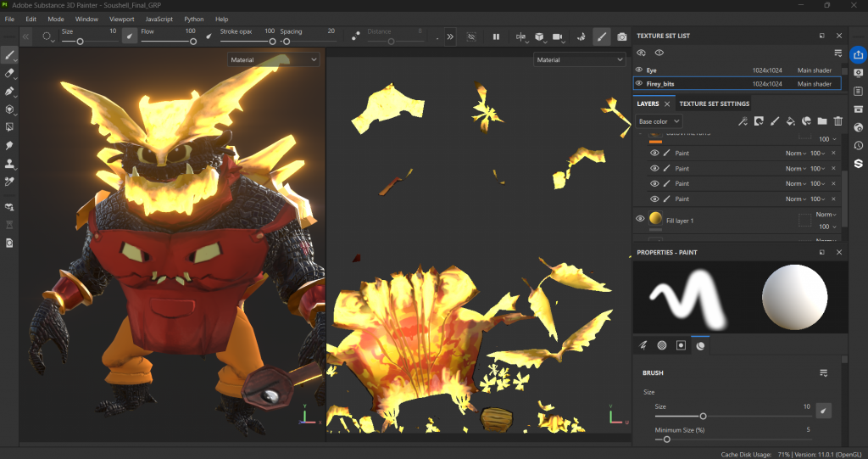Screen dimensions: 868x459
Task: Select the Projection tool
Action: [x=9, y=91]
